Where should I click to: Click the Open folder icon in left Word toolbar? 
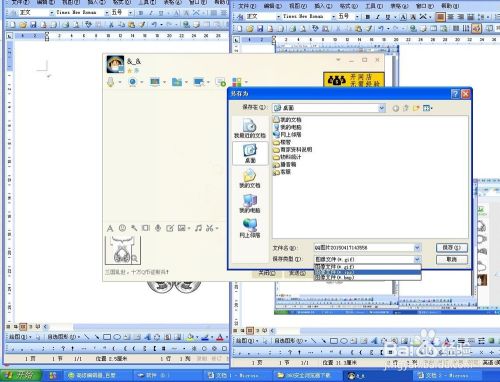click(x=23, y=24)
